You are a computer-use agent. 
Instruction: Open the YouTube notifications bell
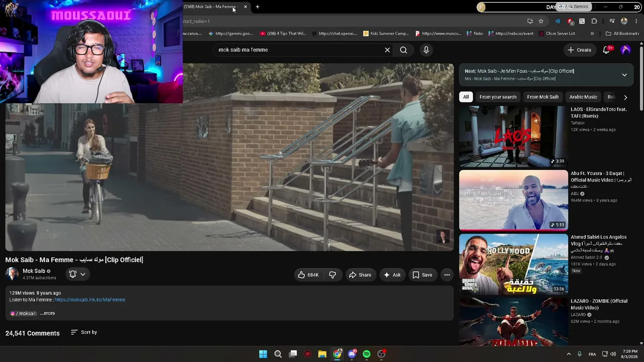(606, 50)
